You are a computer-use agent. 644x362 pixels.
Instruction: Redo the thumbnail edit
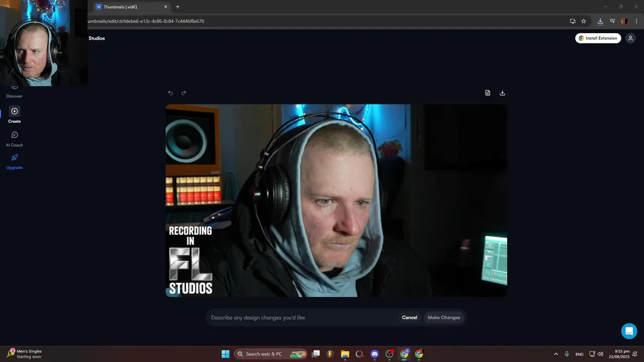coord(184,93)
